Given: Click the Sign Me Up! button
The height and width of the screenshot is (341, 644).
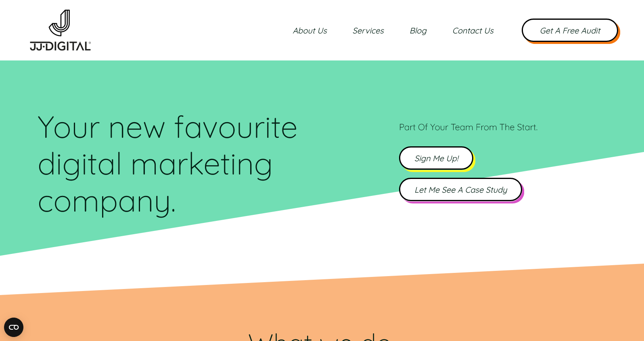Looking at the screenshot, I should tap(436, 158).
